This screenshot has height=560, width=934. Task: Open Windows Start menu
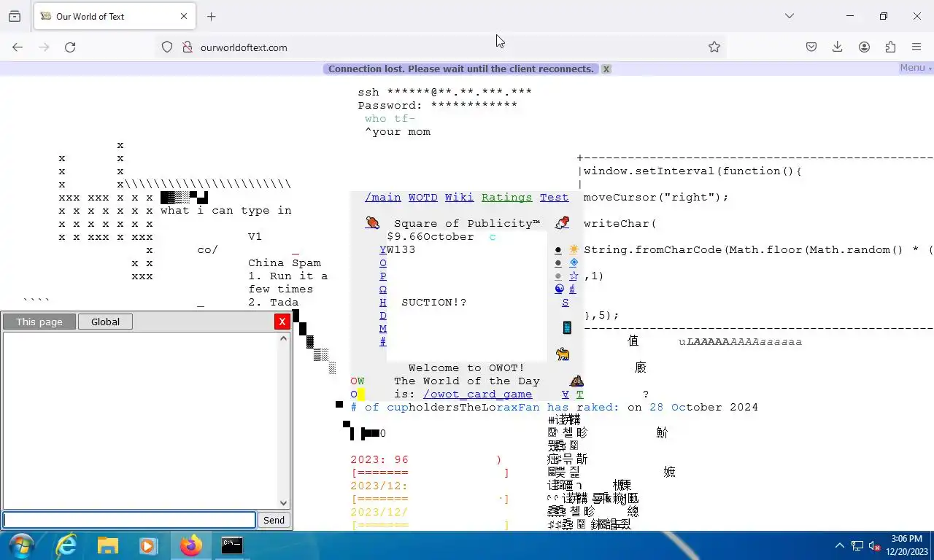[x=20, y=545]
